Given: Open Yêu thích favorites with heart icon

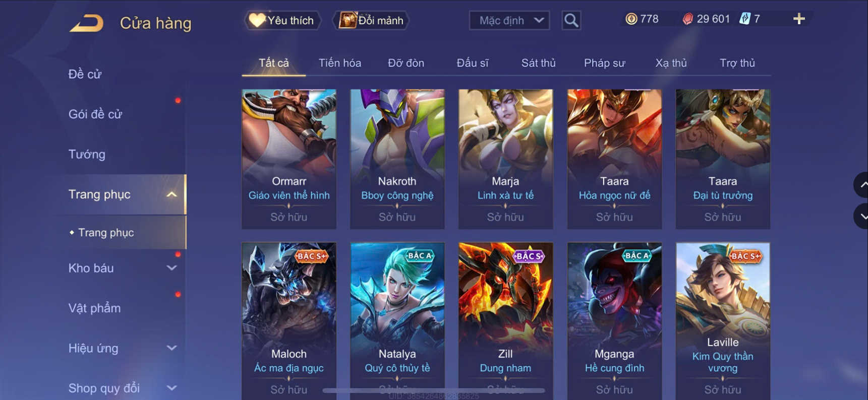Looking at the screenshot, I should 282,20.
